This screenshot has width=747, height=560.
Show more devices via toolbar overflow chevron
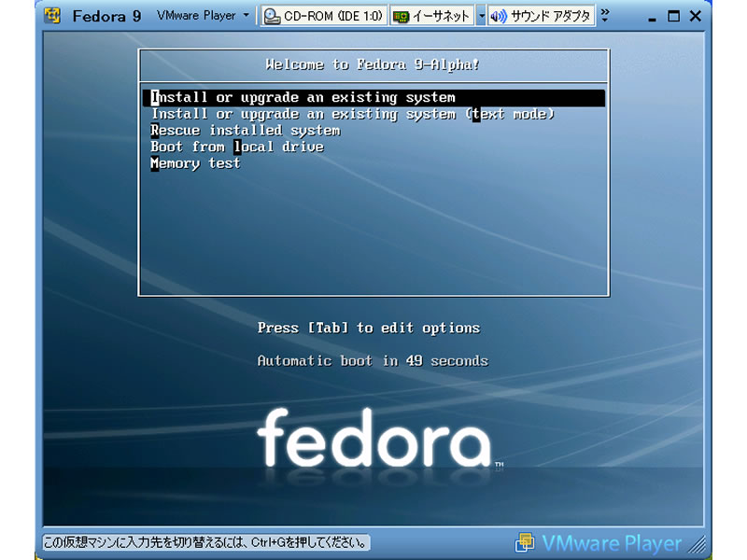(604, 16)
